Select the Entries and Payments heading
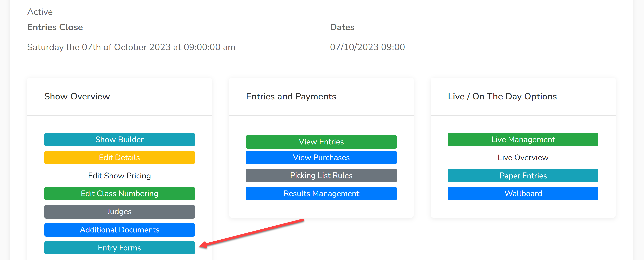Image resolution: width=644 pixels, height=260 pixels. 291,96
